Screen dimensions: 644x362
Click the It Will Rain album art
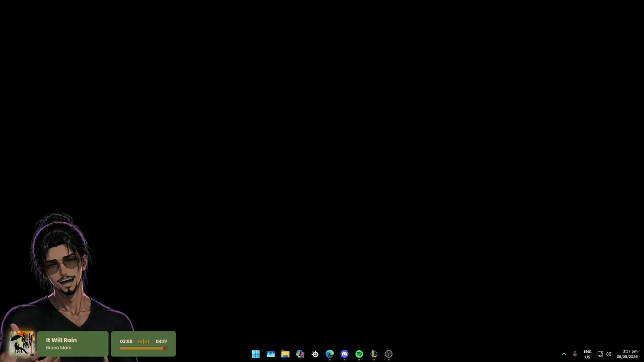coord(22,343)
